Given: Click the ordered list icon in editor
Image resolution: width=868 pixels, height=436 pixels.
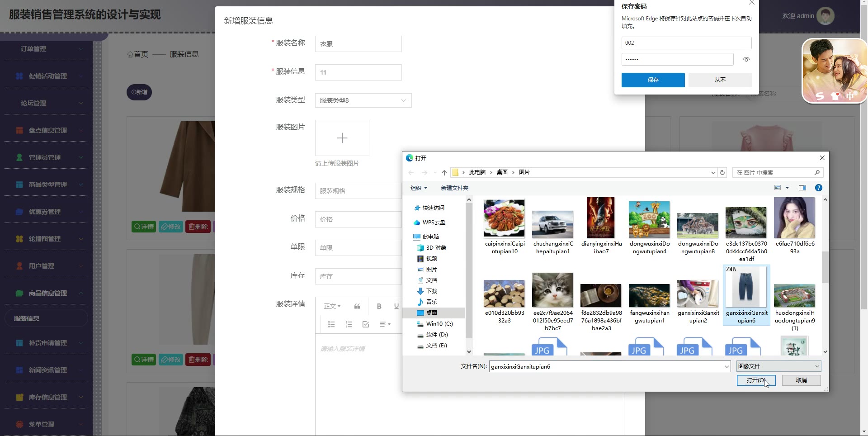Looking at the screenshot, I should pos(349,324).
